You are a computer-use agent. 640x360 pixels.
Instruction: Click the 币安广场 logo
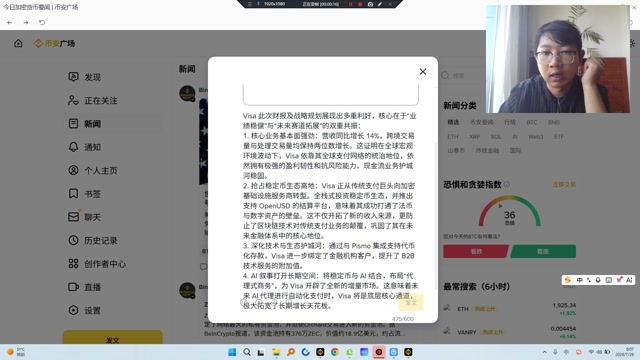(54, 43)
